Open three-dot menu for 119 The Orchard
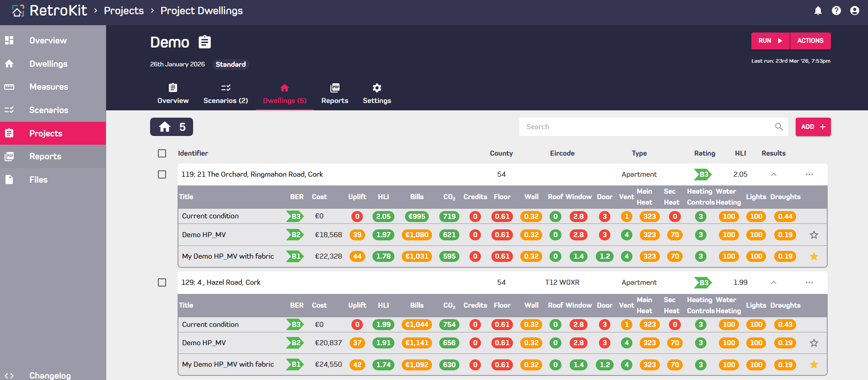Screen dimensions: 868x380 point(809,174)
